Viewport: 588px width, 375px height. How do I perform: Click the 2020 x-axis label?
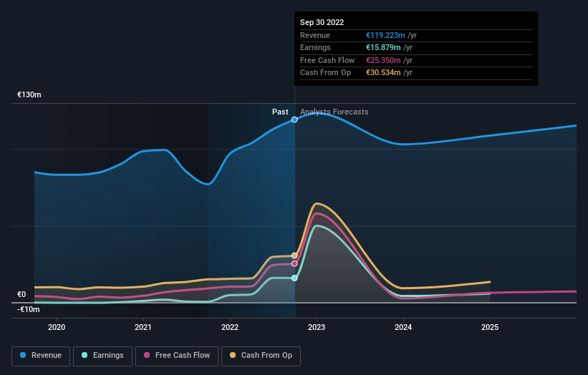click(57, 327)
